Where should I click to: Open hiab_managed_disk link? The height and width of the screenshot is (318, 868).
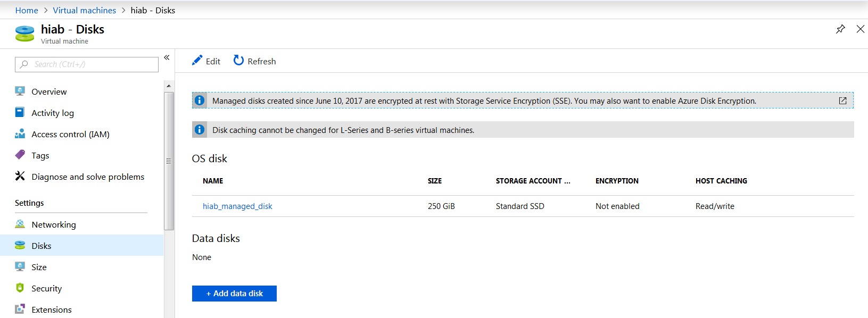237,206
